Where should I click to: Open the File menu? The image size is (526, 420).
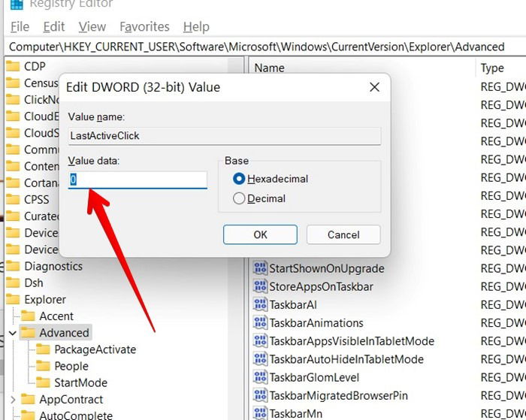[20, 27]
